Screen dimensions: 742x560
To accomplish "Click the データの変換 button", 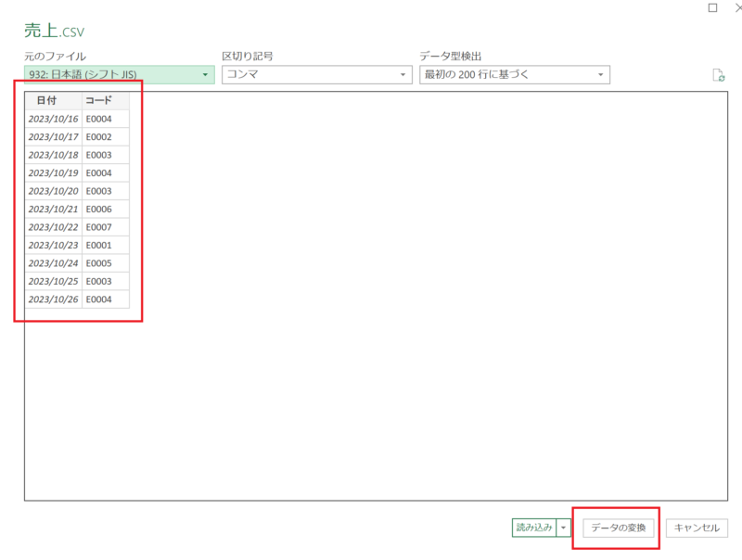I will click(619, 528).
